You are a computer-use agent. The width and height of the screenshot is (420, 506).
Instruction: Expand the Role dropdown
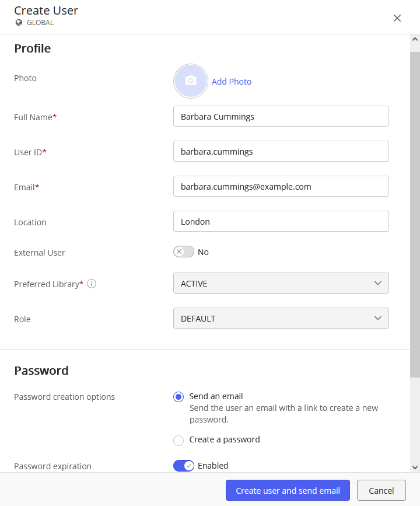281,319
